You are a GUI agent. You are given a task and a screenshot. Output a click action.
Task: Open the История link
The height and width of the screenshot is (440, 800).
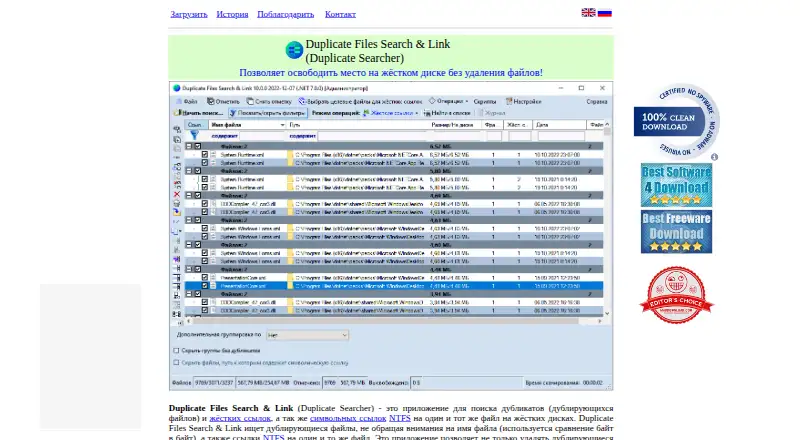point(232,14)
